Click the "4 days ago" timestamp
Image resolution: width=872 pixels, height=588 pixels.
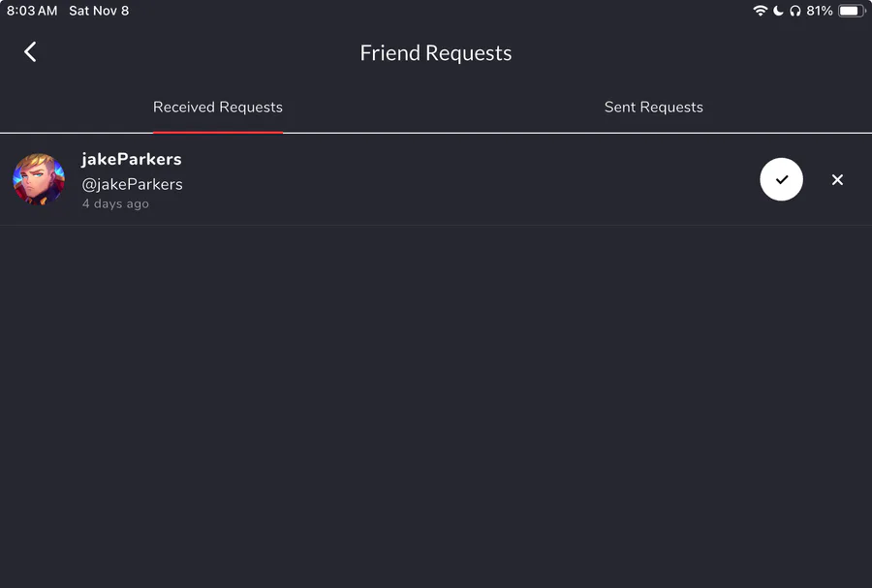[115, 204]
